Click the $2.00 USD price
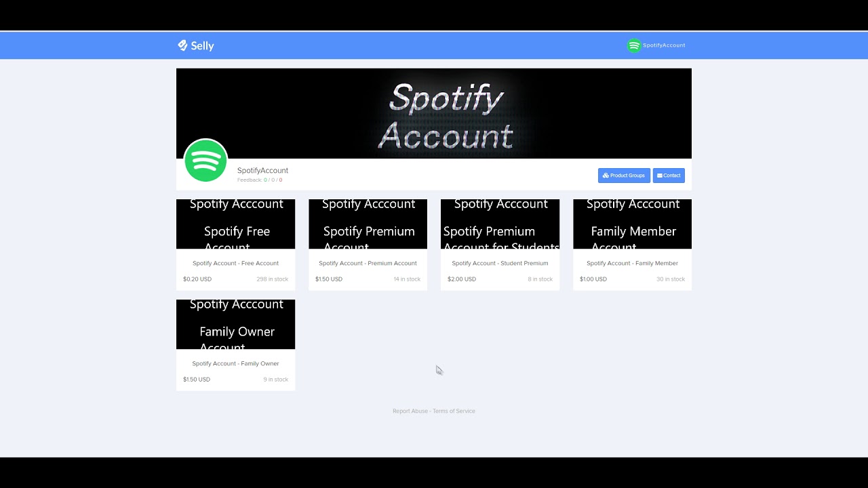 (x=462, y=279)
